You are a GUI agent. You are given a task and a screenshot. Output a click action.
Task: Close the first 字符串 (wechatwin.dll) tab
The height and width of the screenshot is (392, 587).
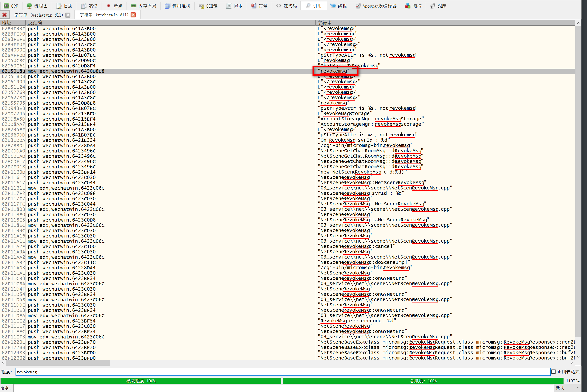click(68, 15)
